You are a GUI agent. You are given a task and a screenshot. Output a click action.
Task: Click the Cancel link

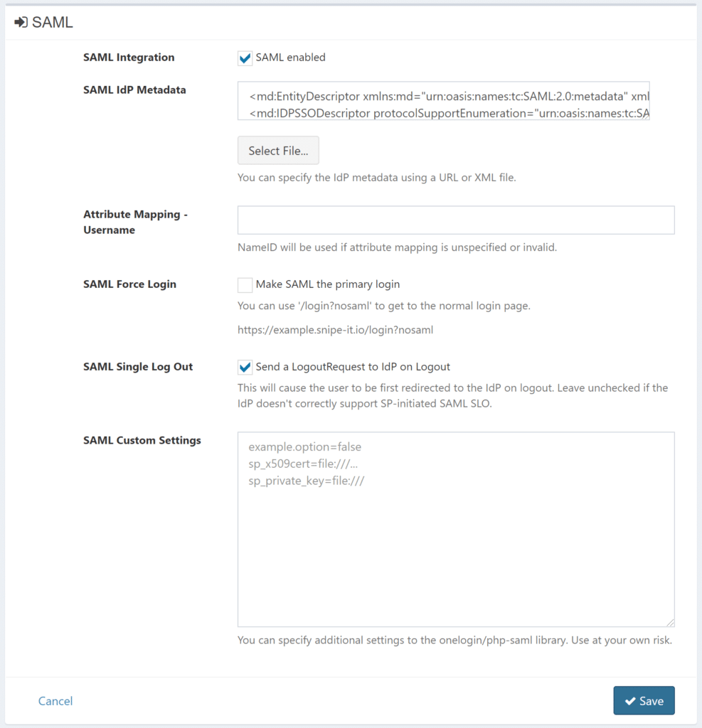[x=55, y=701]
